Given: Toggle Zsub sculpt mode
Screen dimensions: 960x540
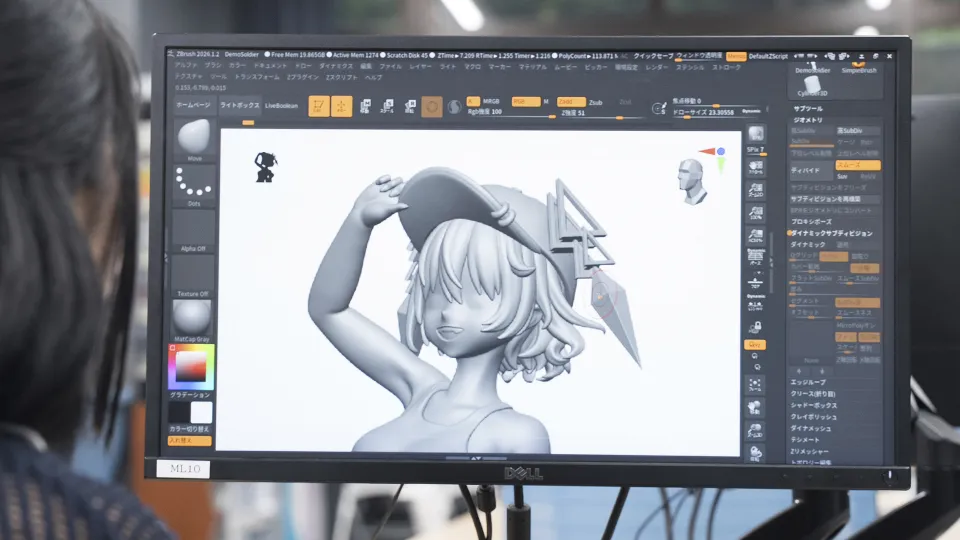Looking at the screenshot, I should pos(595,102).
